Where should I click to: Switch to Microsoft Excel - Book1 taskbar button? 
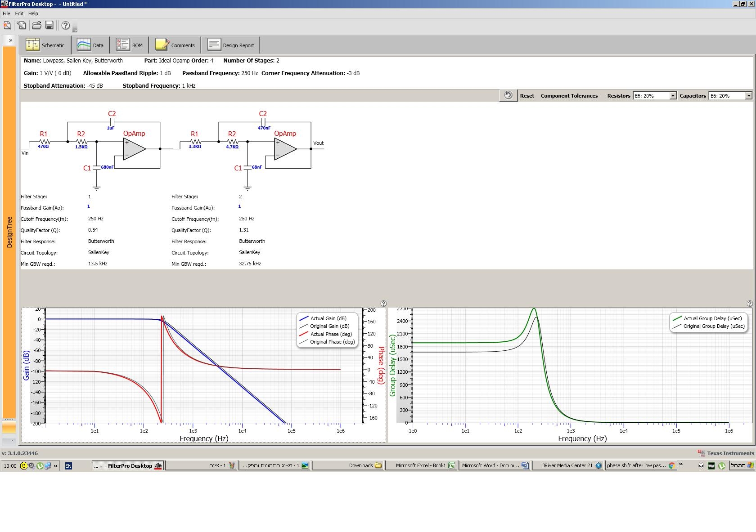click(421, 466)
